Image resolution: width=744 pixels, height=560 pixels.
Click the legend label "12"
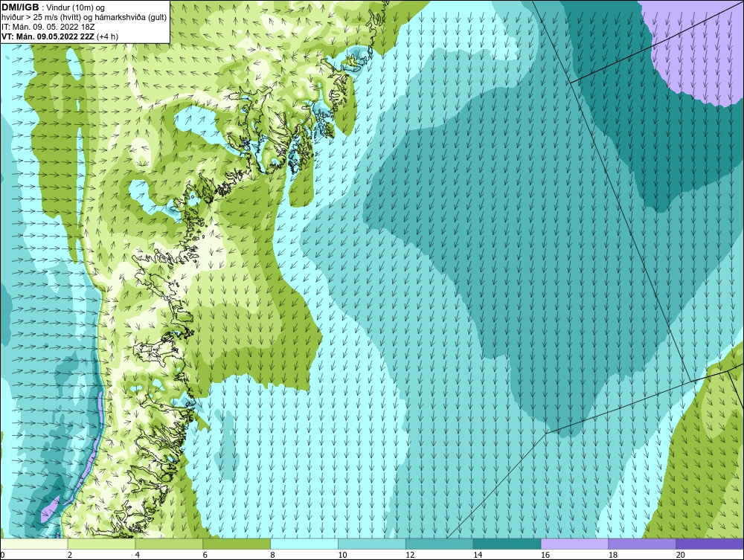tap(410, 555)
